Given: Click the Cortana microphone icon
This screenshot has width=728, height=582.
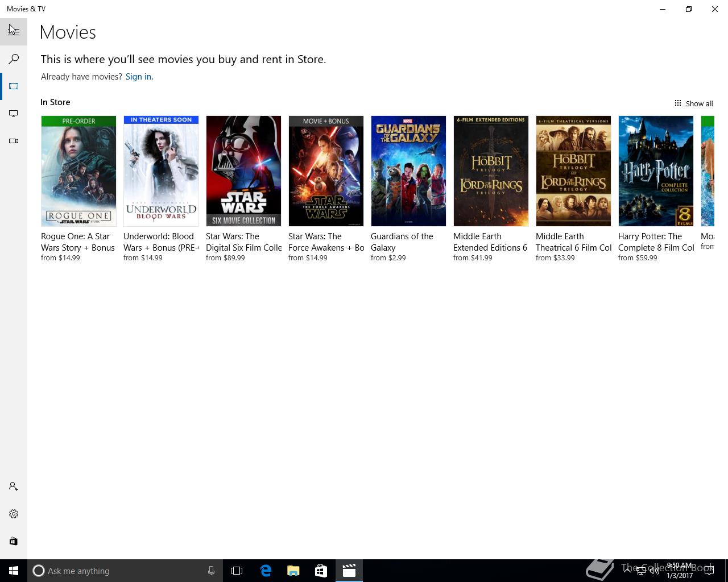Looking at the screenshot, I should [x=211, y=571].
